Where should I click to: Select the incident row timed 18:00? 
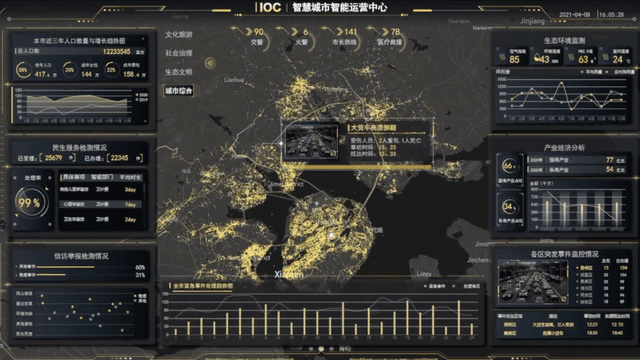coord(563,333)
